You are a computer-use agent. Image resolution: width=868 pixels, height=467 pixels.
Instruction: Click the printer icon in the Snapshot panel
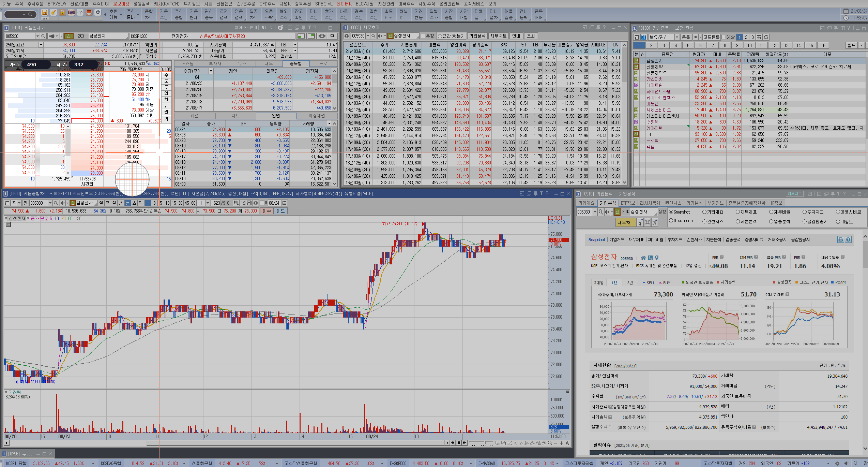(x=840, y=239)
